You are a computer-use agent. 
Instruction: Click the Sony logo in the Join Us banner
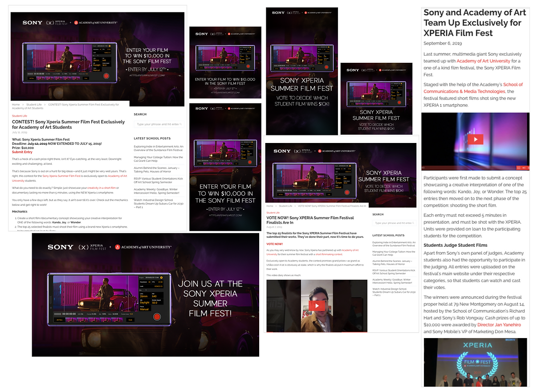(60, 247)
